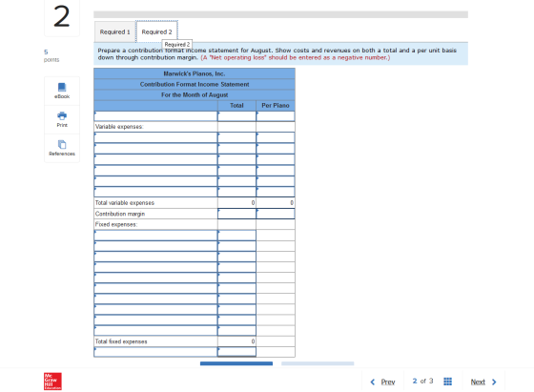Click the Next right chevron arrow

pyautogui.click(x=494, y=382)
